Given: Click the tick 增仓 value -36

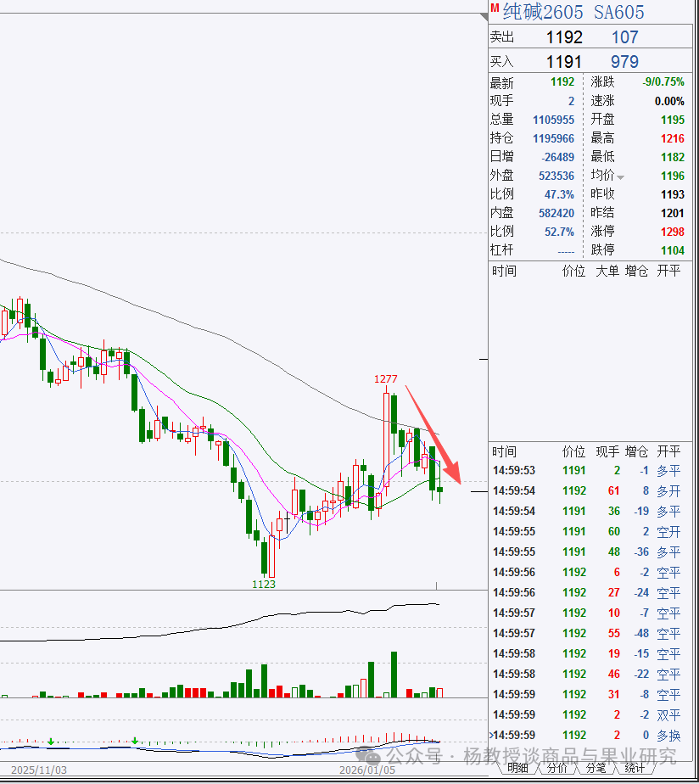Looking at the screenshot, I should click(641, 552).
